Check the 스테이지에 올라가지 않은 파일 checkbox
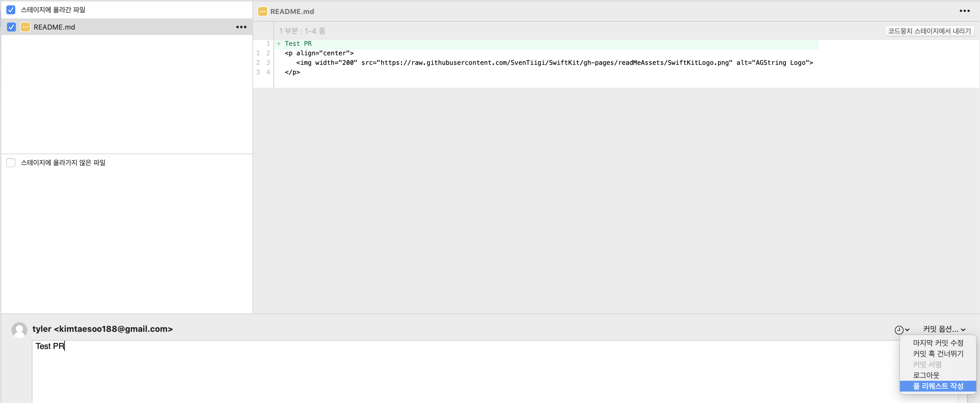Viewport: 980px width, 403px height. point(11,163)
